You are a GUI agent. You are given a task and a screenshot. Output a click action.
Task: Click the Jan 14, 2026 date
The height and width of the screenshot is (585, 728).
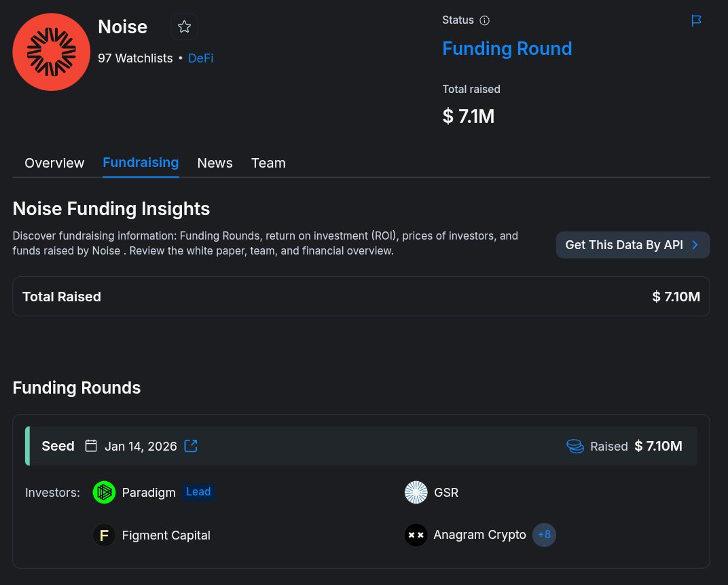coord(141,446)
